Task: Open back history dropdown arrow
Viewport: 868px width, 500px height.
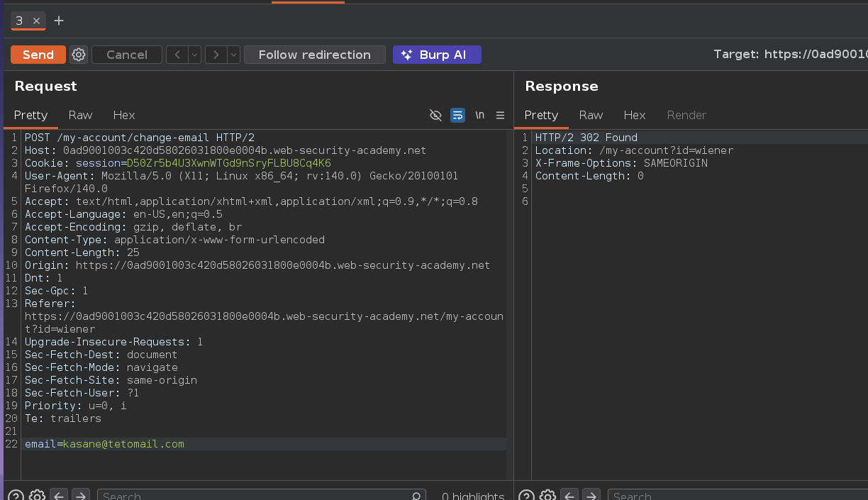Action: (x=194, y=55)
